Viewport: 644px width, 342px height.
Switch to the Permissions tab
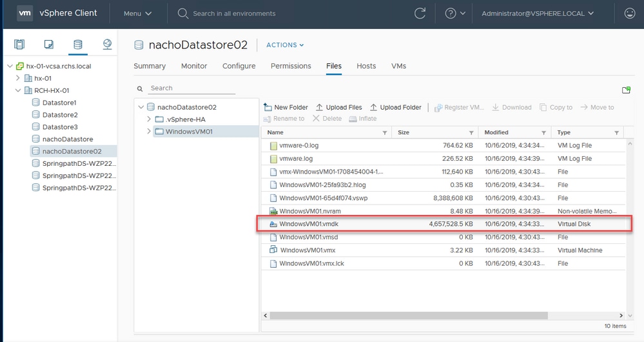291,66
